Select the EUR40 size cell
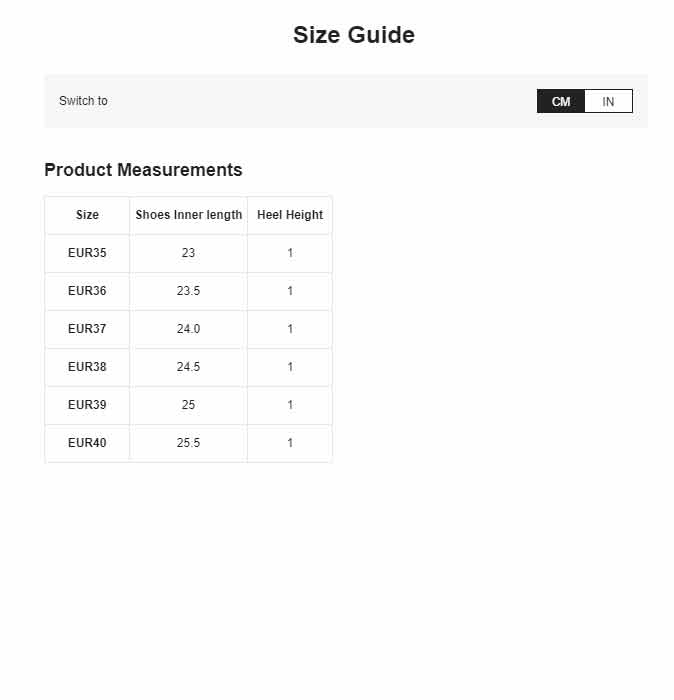The width and height of the screenshot is (674, 700). (87, 442)
